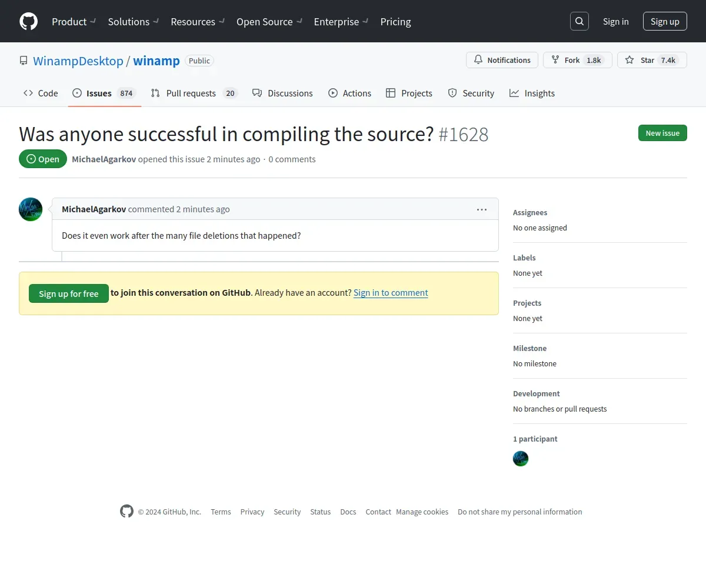Open footer Terms link

221,512
